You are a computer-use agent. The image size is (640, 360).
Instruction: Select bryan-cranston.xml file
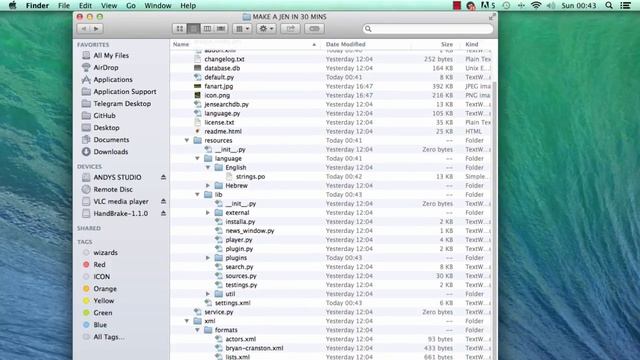[x=254, y=348]
